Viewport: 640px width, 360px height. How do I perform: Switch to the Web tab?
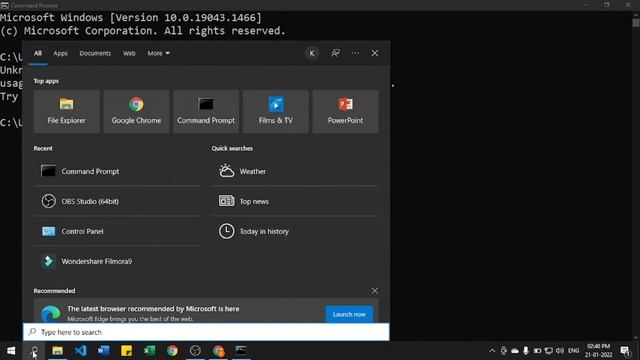click(129, 53)
